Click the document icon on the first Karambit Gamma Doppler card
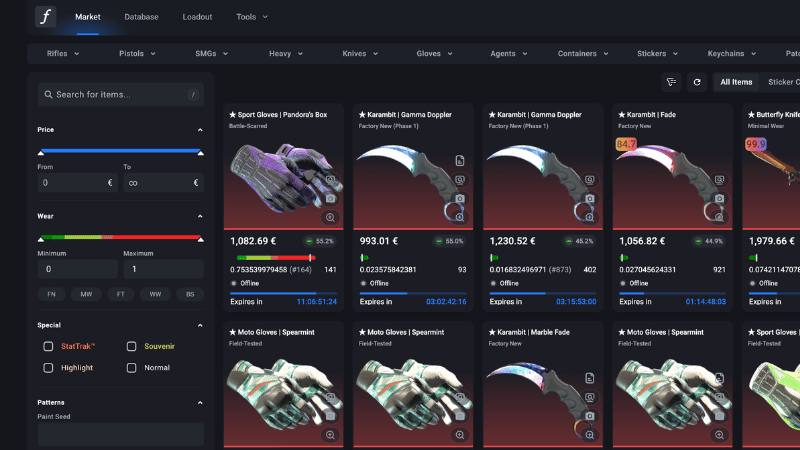This screenshot has width=800, height=450. pos(460,161)
